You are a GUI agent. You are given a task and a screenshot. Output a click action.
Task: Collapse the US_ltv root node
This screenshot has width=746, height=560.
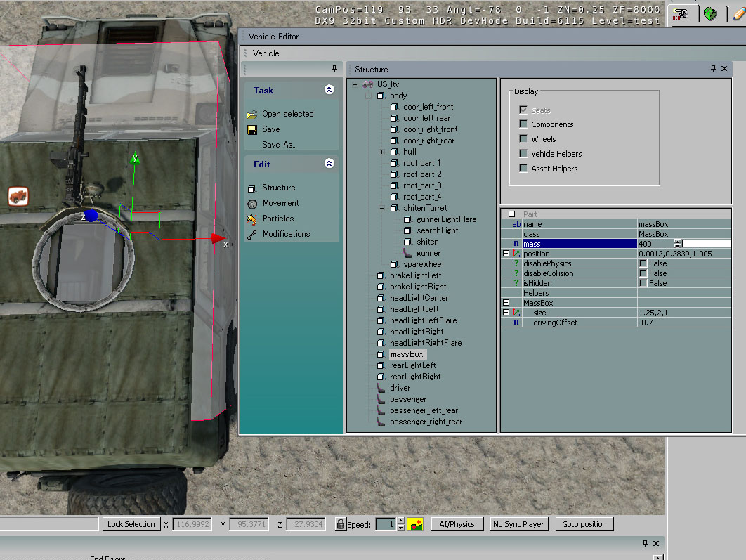pos(355,84)
